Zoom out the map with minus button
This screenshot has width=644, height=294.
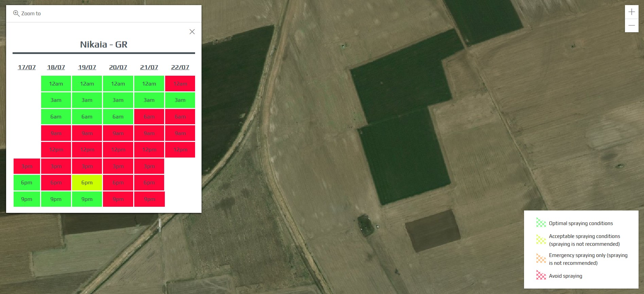pyautogui.click(x=631, y=25)
